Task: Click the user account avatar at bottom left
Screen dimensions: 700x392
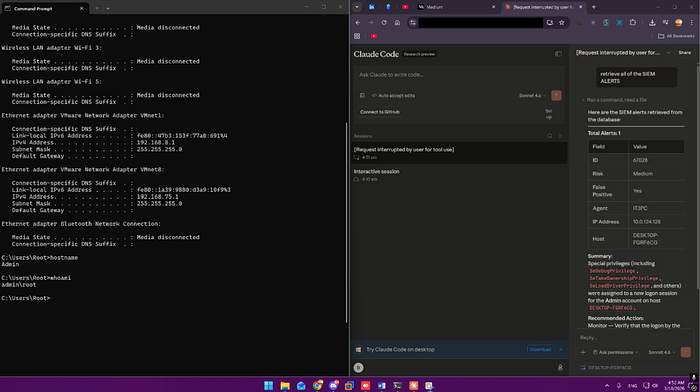Action: coord(358,367)
